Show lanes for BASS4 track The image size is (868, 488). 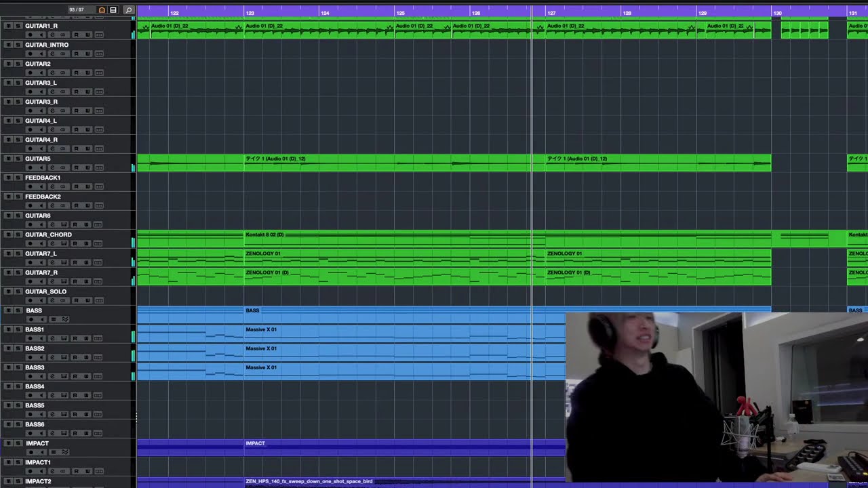98,395
